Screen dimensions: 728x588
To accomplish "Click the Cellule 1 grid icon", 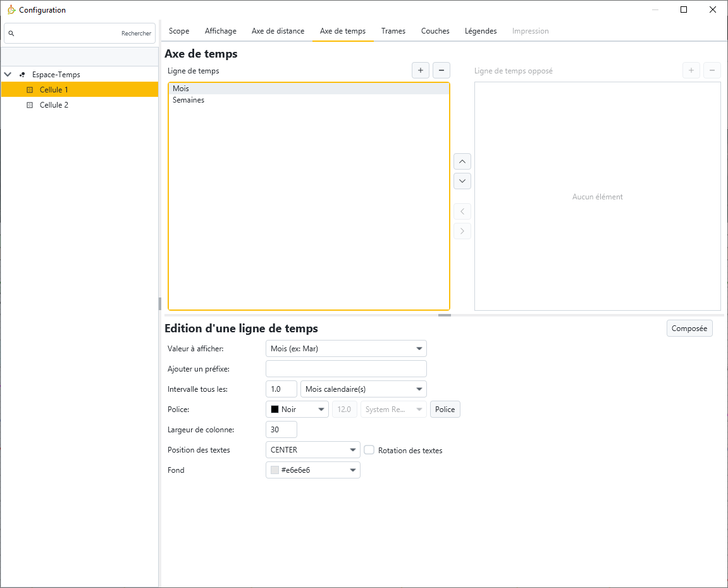I will click(30, 90).
